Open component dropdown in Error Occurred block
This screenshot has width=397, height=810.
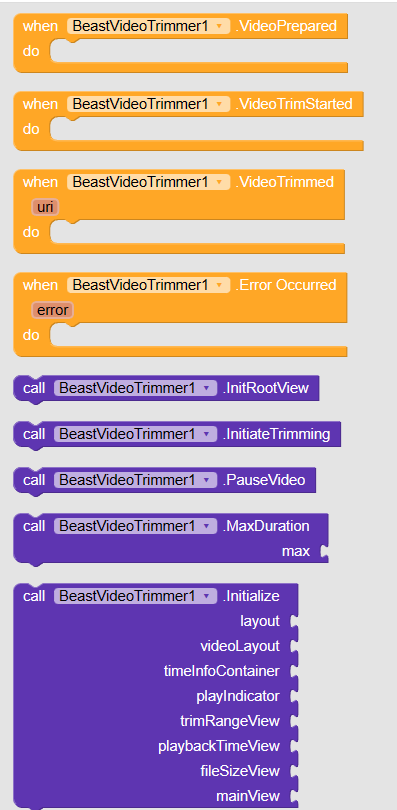pyautogui.click(x=148, y=285)
